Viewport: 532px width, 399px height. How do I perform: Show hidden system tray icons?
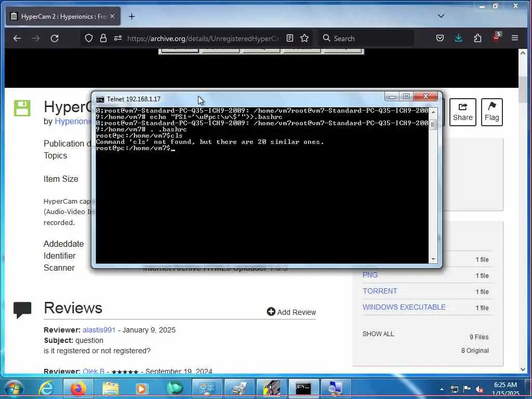click(442, 389)
